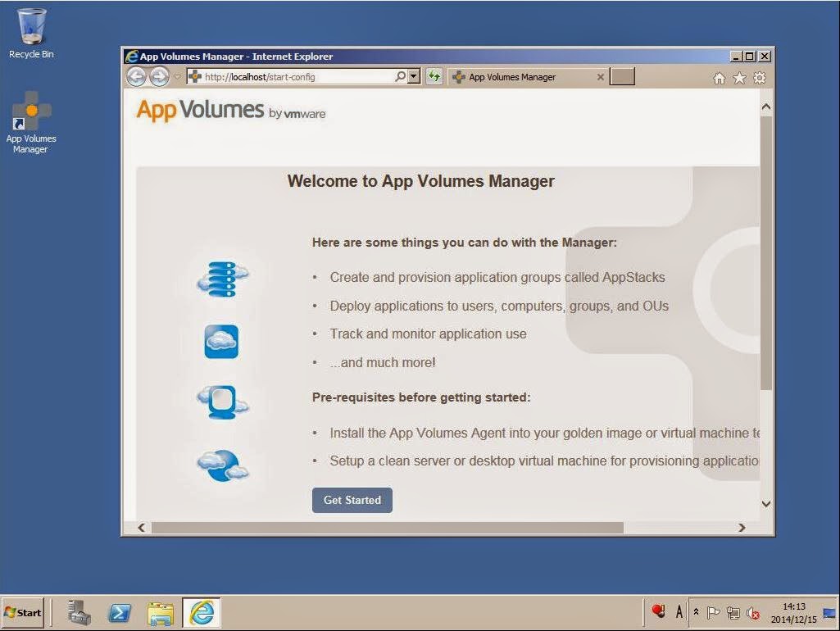Click the Home icon in Internet Explorer
Image resolution: width=840 pixels, height=631 pixels.
coord(719,76)
